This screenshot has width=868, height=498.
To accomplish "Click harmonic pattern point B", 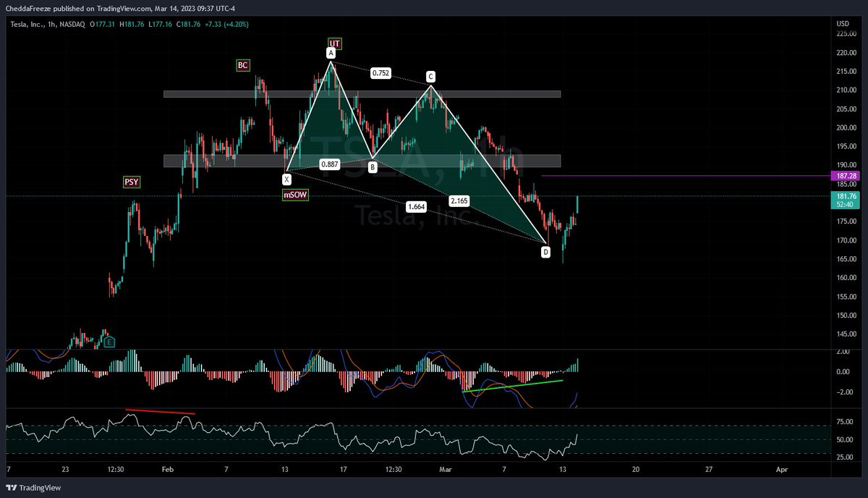I will click(373, 167).
